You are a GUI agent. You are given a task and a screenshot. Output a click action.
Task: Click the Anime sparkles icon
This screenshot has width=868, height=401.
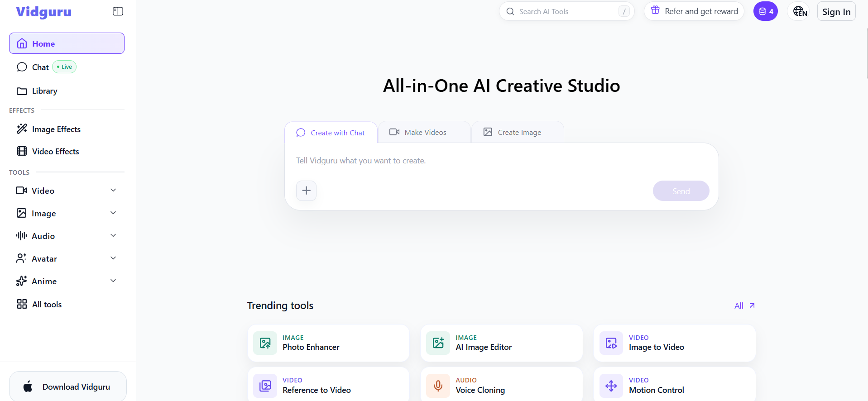click(x=21, y=281)
